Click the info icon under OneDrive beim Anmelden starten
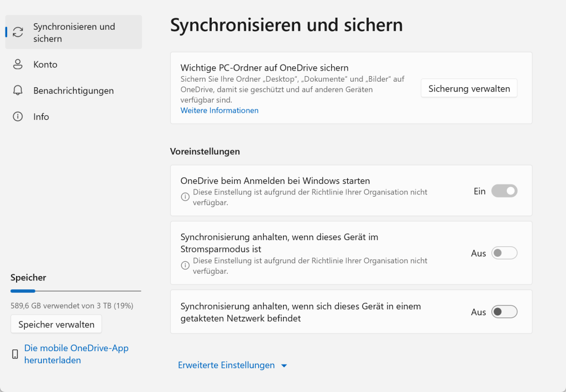The width and height of the screenshot is (566, 392). 185,196
